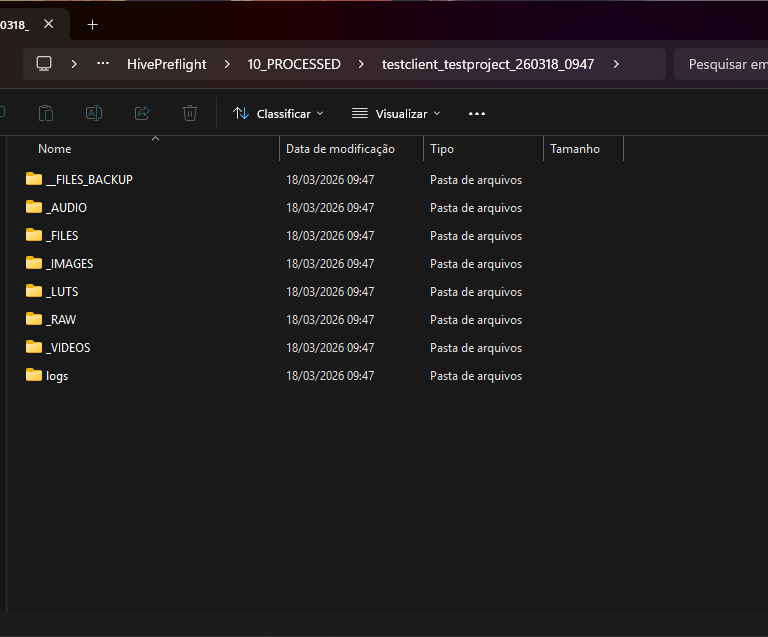Sort by Tipo column header
The image size is (768, 637).
[x=442, y=149]
